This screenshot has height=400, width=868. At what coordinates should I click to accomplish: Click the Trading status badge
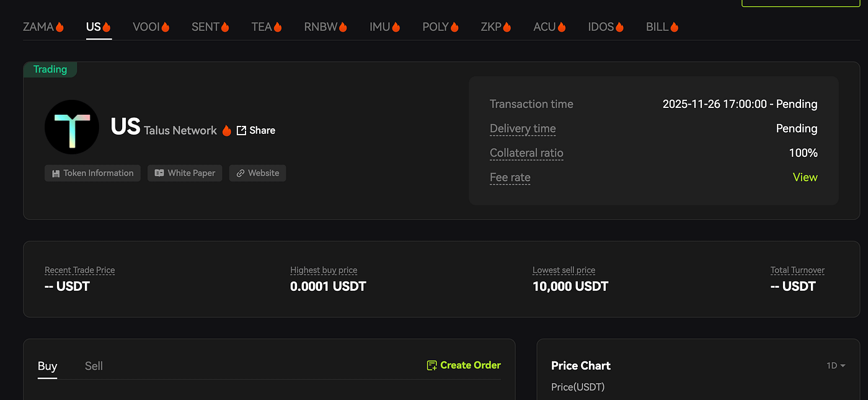click(50, 69)
